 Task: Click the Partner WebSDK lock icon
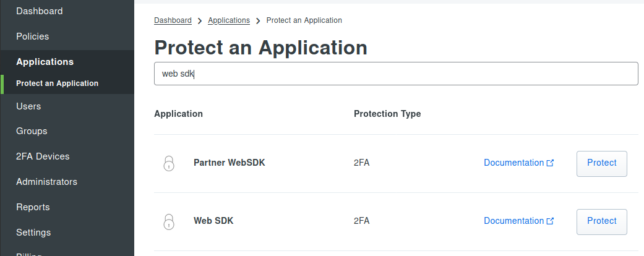pyautogui.click(x=169, y=163)
